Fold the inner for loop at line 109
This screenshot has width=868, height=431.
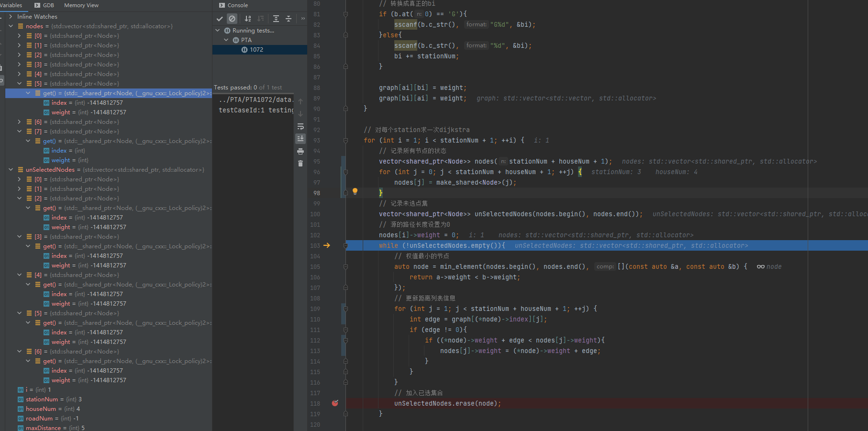coord(345,309)
